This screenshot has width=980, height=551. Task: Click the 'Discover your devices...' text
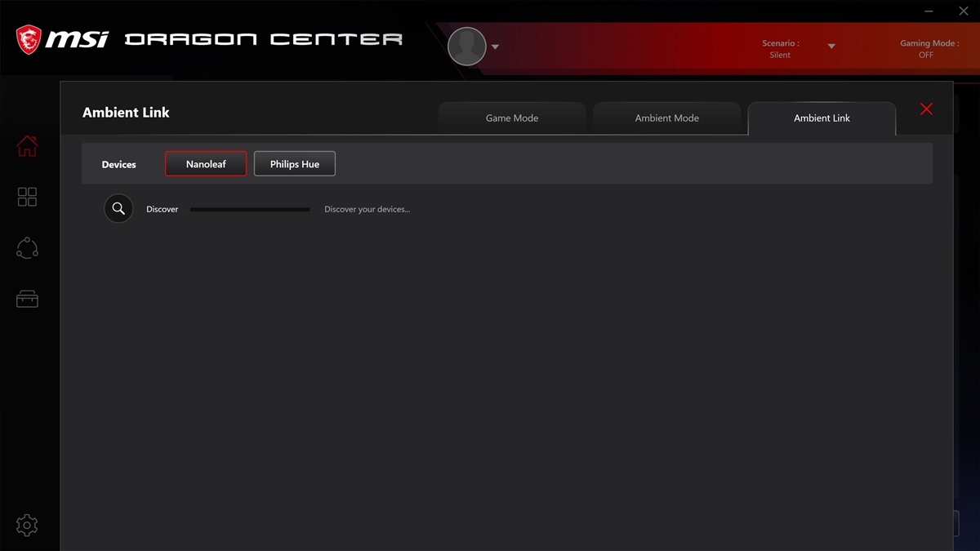point(367,210)
